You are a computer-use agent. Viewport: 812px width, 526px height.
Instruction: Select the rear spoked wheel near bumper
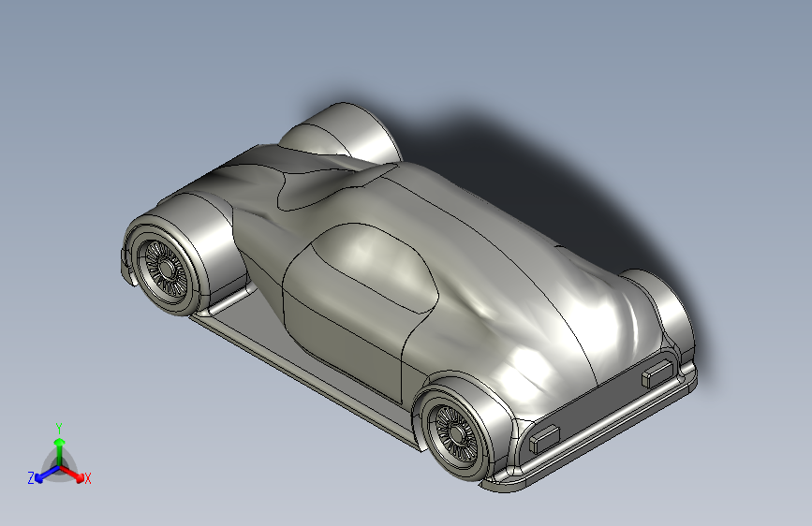pos(456,433)
